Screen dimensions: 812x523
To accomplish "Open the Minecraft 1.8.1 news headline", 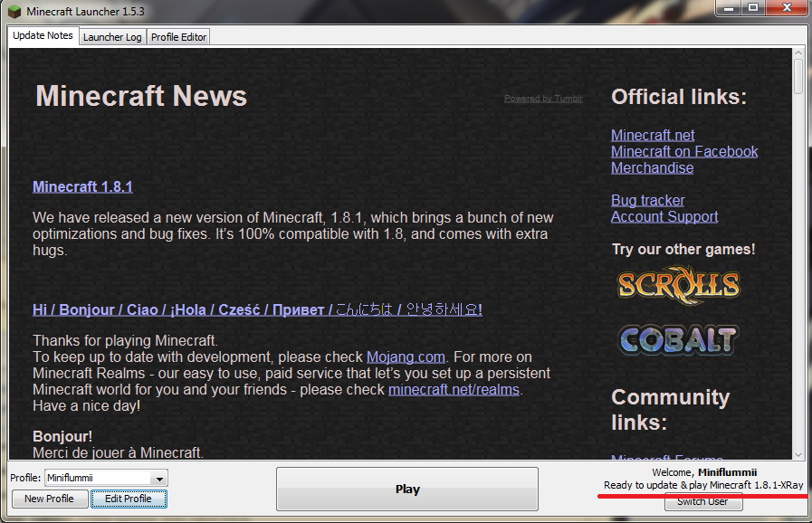I will (x=82, y=186).
